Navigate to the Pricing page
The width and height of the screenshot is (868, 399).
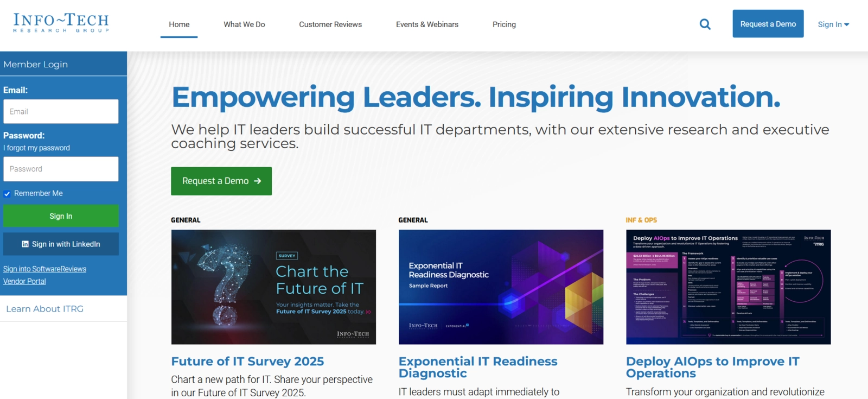click(504, 24)
